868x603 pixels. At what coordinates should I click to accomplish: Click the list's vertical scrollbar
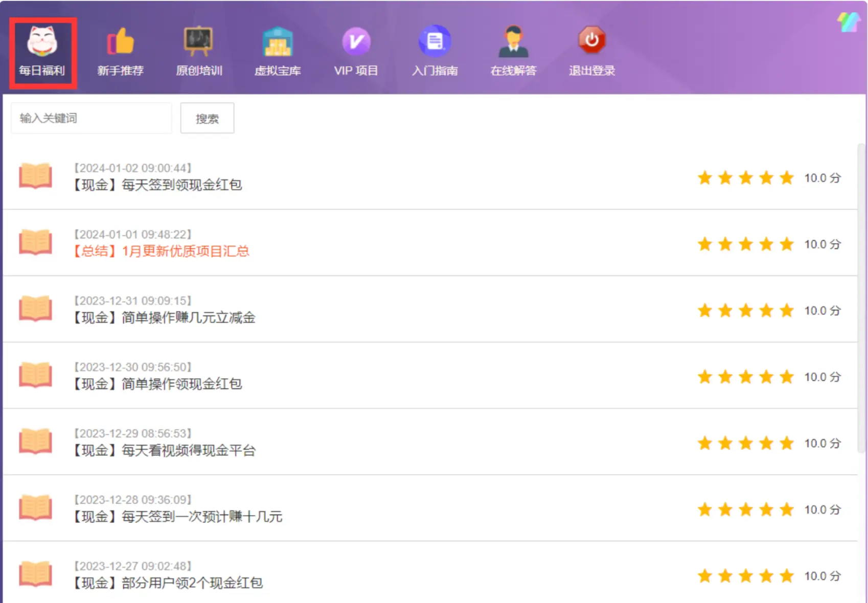tap(862, 298)
